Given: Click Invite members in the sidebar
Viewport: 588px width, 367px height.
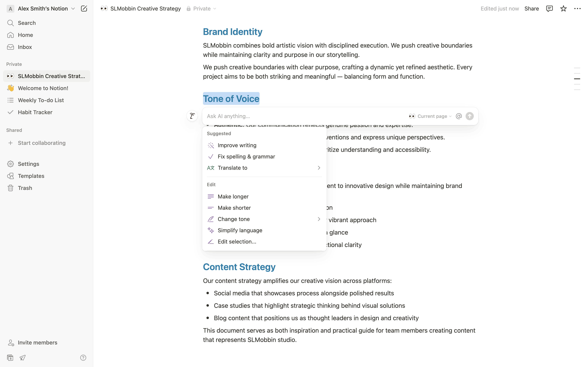Looking at the screenshot, I should coord(37,343).
